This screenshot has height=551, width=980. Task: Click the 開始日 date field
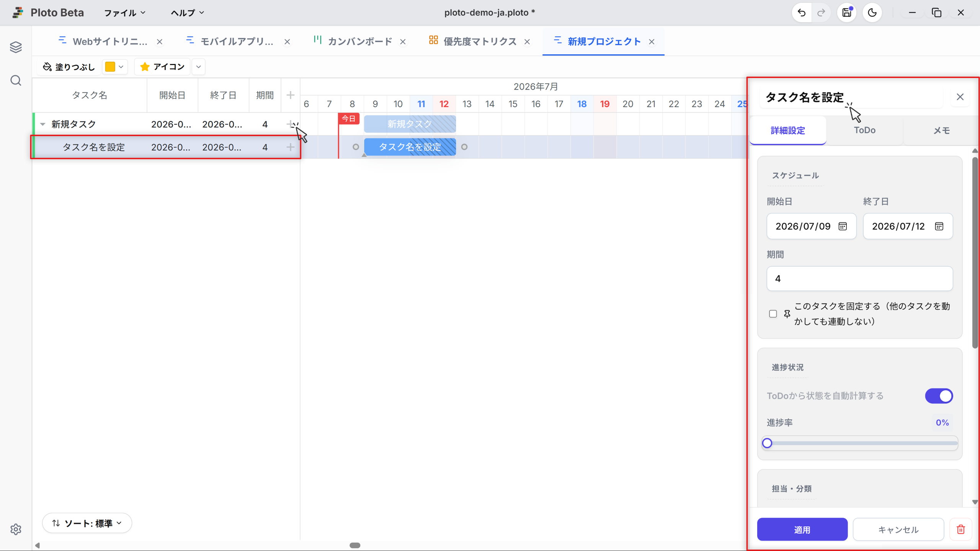(811, 226)
